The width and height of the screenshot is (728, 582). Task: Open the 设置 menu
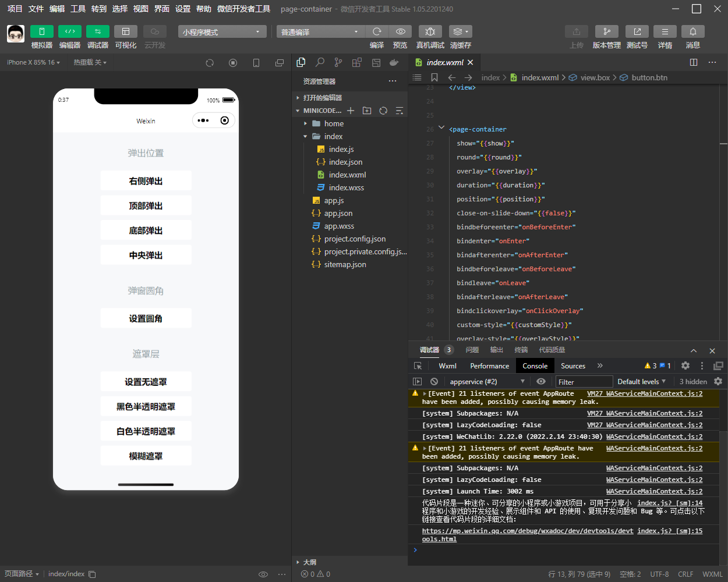pos(183,9)
